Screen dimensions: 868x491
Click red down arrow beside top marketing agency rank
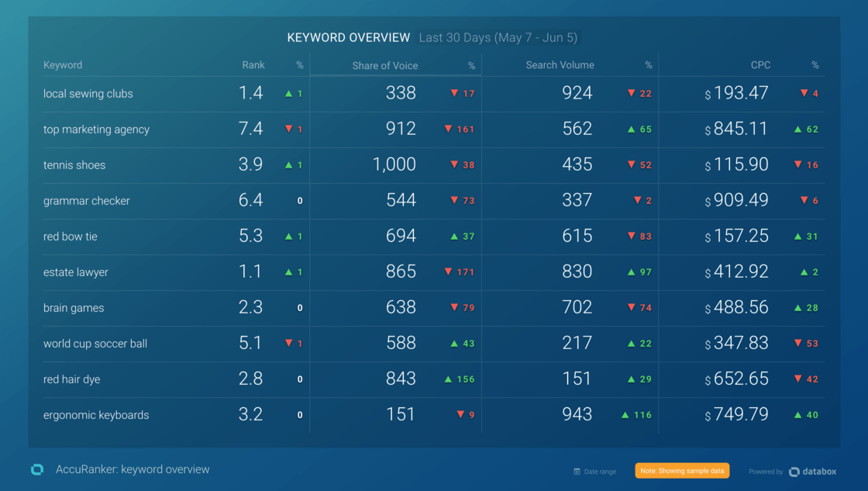tap(288, 130)
